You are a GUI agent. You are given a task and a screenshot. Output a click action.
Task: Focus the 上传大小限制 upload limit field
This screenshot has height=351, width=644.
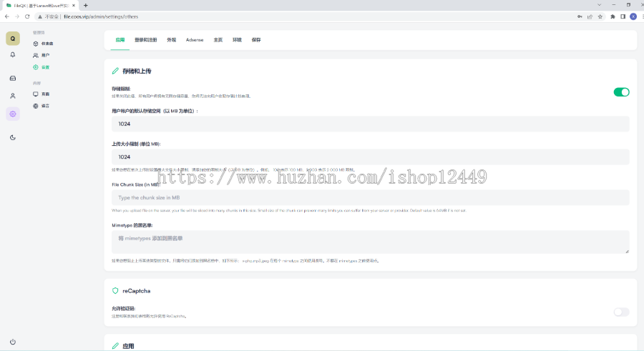point(370,157)
